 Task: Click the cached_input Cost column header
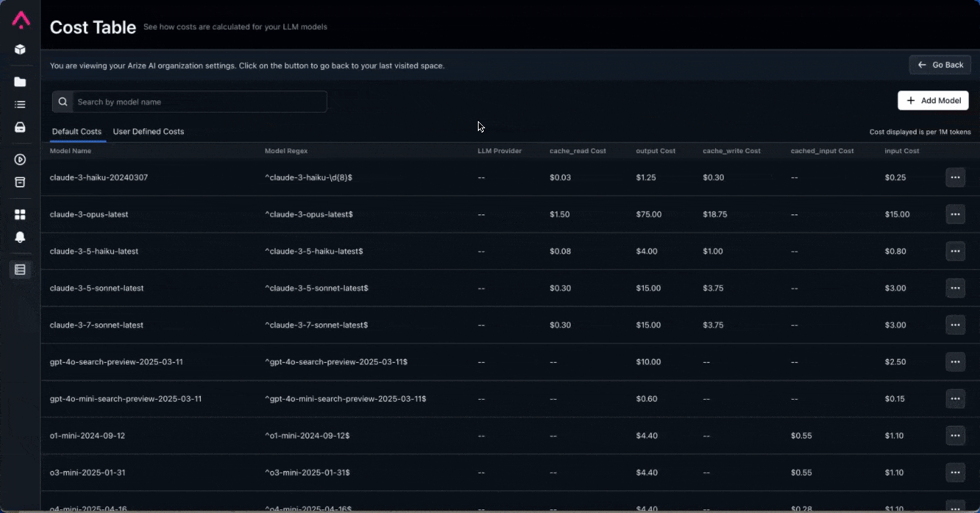(822, 151)
